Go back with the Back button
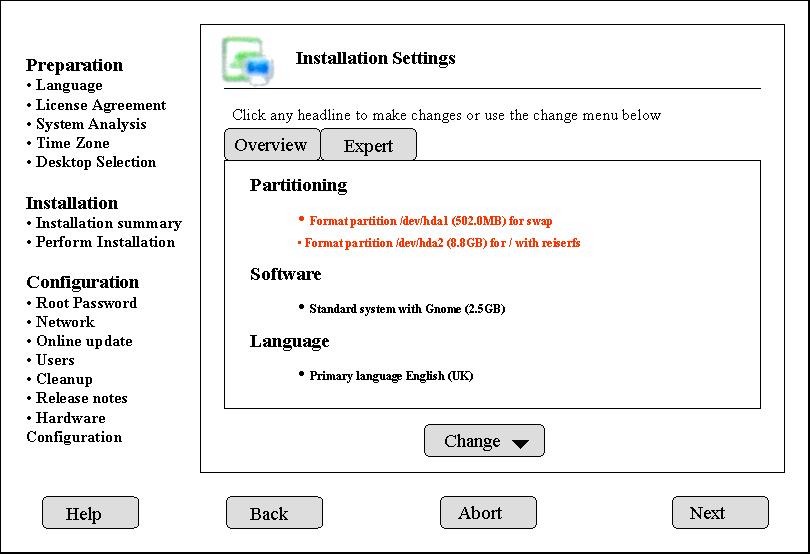This screenshot has height=554, width=810. coord(274,513)
